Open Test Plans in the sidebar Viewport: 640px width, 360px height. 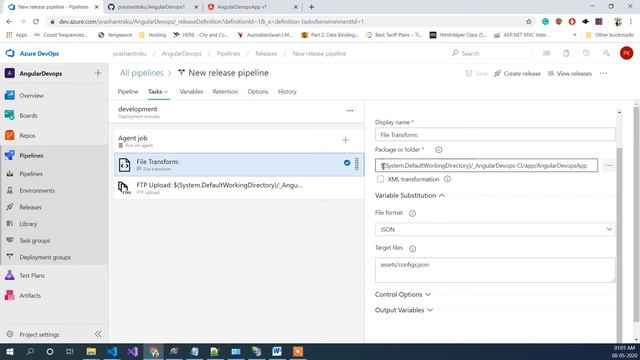(x=32, y=276)
